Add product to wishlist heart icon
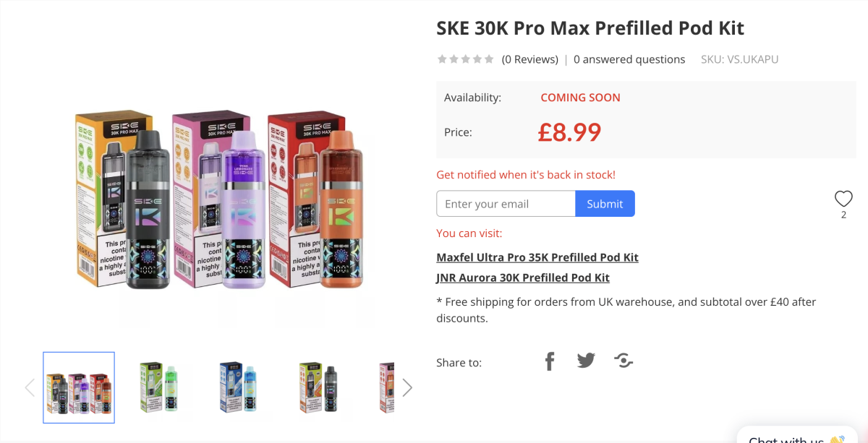Image resolution: width=868 pixels, height=443 pixels. coord(843,199)
